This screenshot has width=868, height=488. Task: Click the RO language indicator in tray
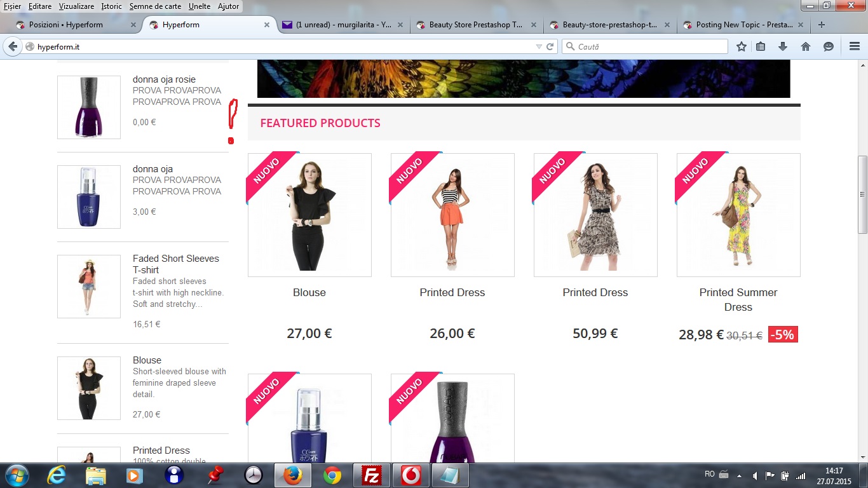point(710,474)
